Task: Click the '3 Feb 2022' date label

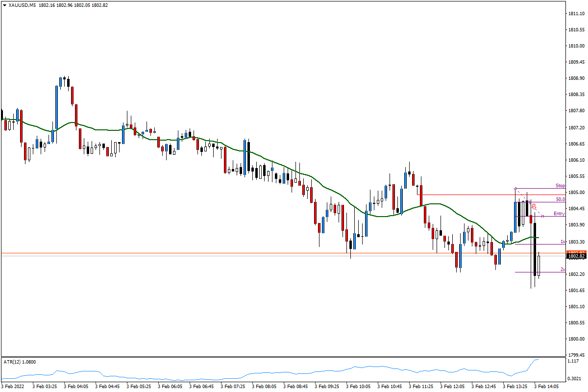Action: [13, 387]
